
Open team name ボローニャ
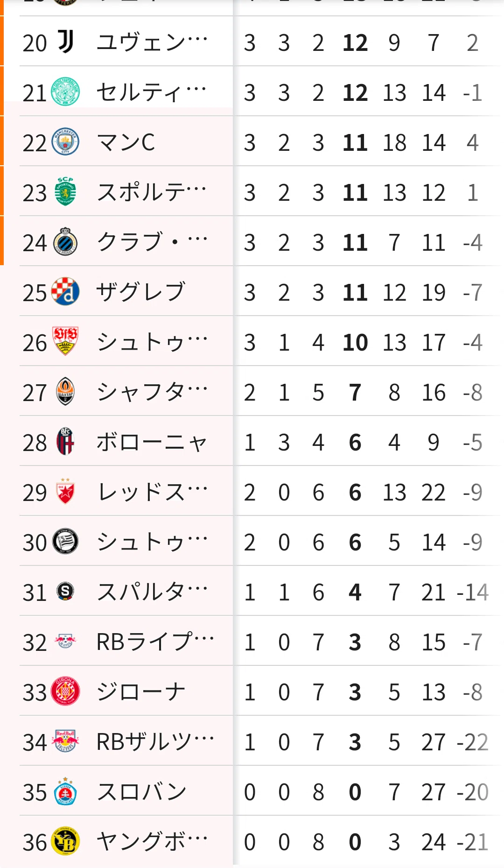pyautogui.click(x=152, y=442)
